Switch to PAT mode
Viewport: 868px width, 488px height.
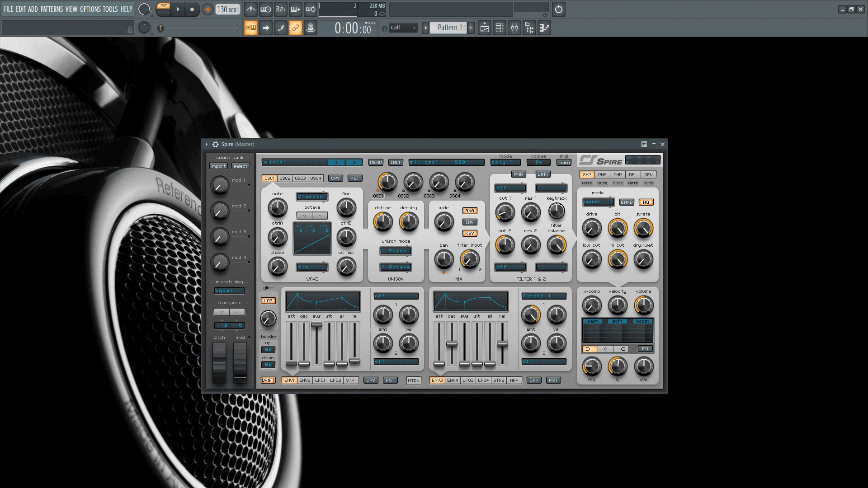point(164,6)
